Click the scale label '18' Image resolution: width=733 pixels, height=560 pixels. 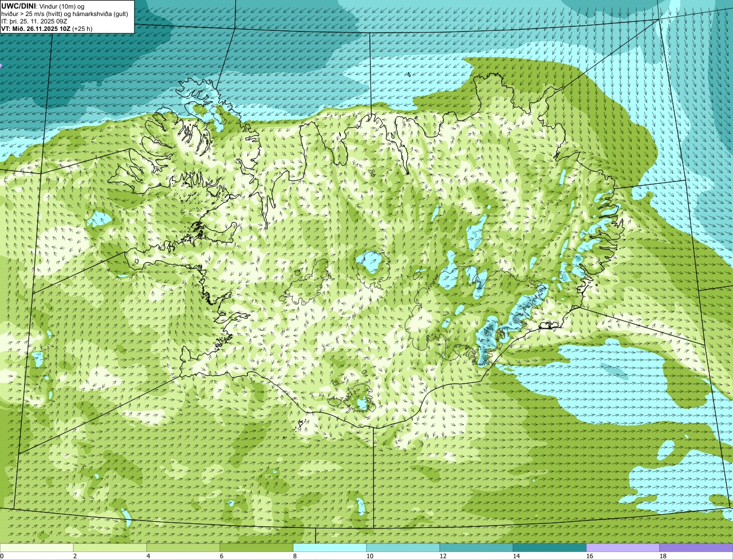(663, 556)
